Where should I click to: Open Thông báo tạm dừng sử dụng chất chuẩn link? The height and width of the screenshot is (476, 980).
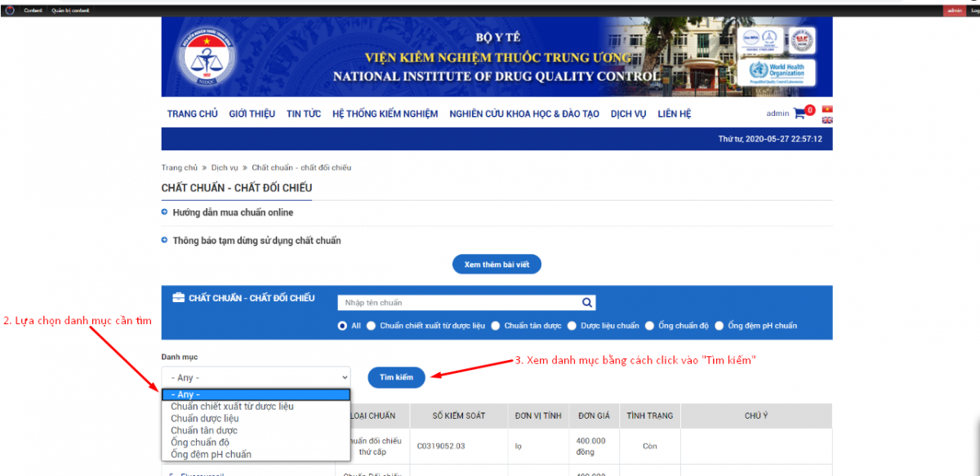[x=256, y=241]
